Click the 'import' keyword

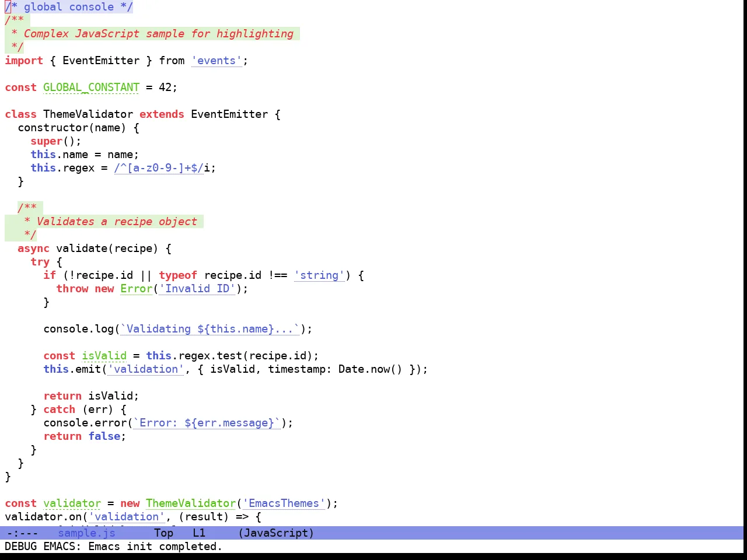click(24, 61)
